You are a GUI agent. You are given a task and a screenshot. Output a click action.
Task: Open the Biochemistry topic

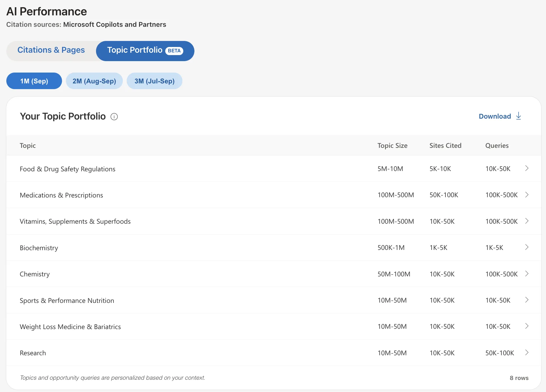point(39,248)
